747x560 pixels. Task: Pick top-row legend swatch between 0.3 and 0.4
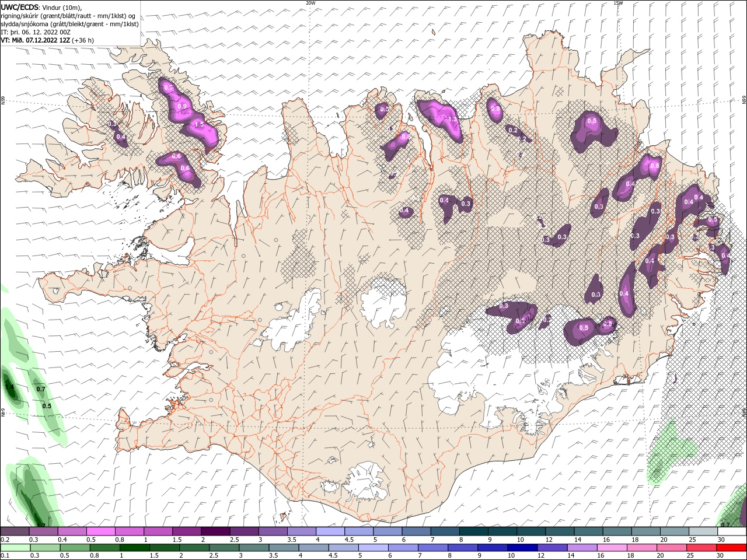pyautogui.click(x=43, y=531)
